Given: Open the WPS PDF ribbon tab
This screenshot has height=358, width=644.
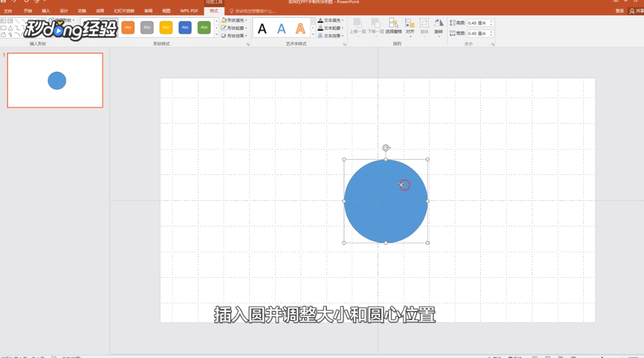Looking at the screenshot, I should [x=189, y=11].
